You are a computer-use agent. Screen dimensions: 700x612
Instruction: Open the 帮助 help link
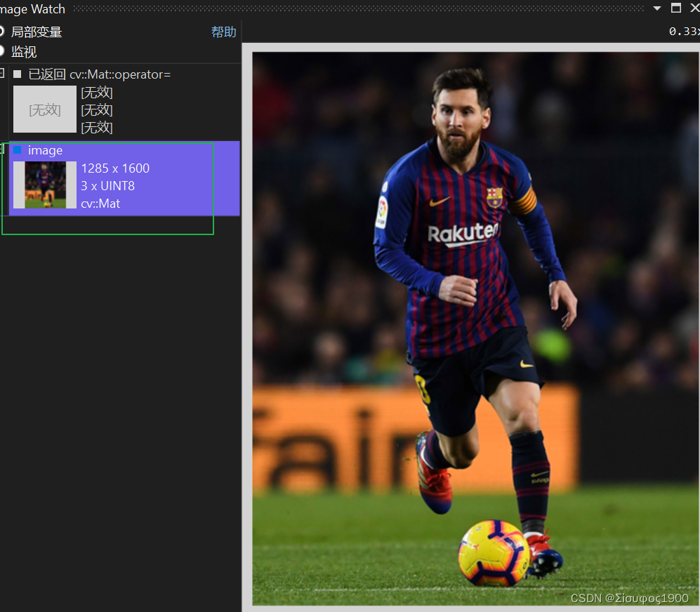(x=223, y=32)
